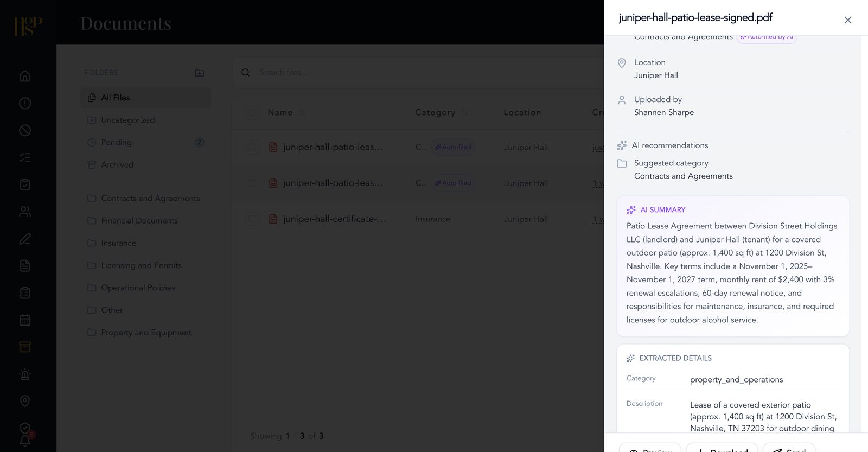Open the Licensing and Permits folder

(146, 265)
